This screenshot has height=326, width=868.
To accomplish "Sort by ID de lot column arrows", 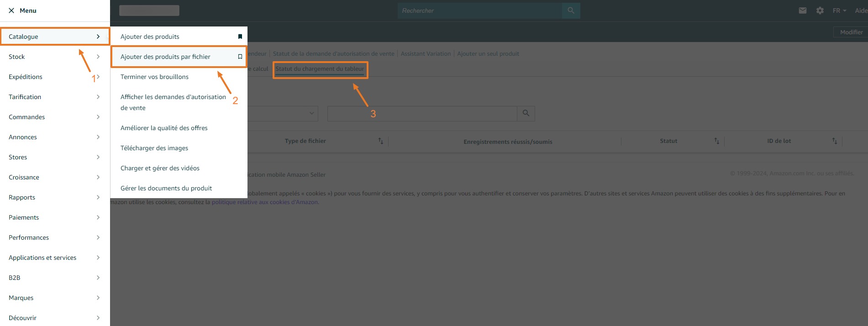I will point(834,141).
